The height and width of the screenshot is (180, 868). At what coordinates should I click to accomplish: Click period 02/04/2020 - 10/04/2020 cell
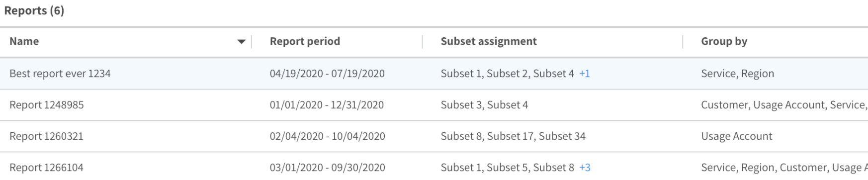[328, 136]
